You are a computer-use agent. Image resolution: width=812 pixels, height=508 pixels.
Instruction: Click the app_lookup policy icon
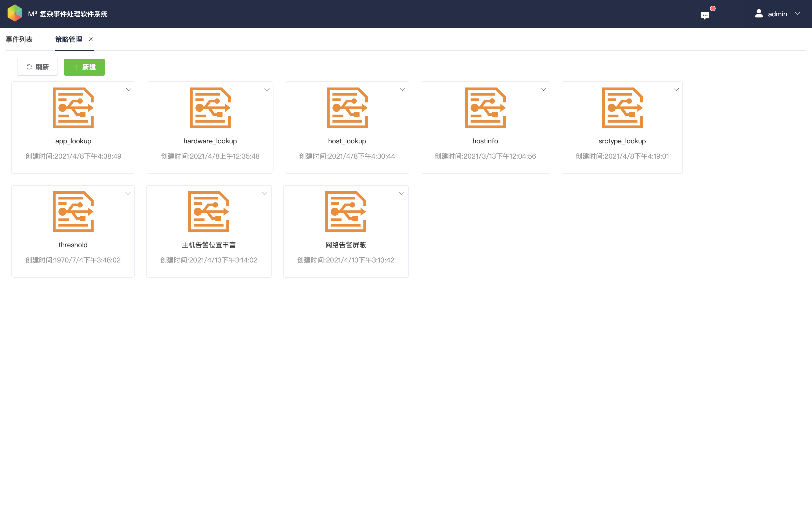tap(73, 108)
